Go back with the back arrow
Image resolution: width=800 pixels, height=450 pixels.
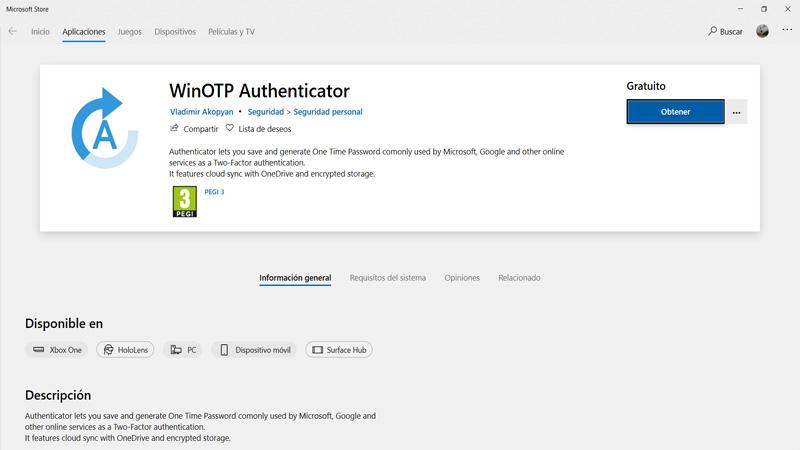[x=13, y=32]
